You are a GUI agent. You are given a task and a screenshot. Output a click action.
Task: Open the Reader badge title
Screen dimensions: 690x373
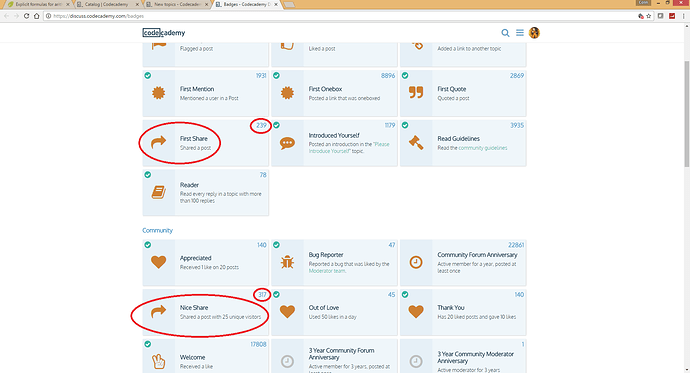(189, 185)
